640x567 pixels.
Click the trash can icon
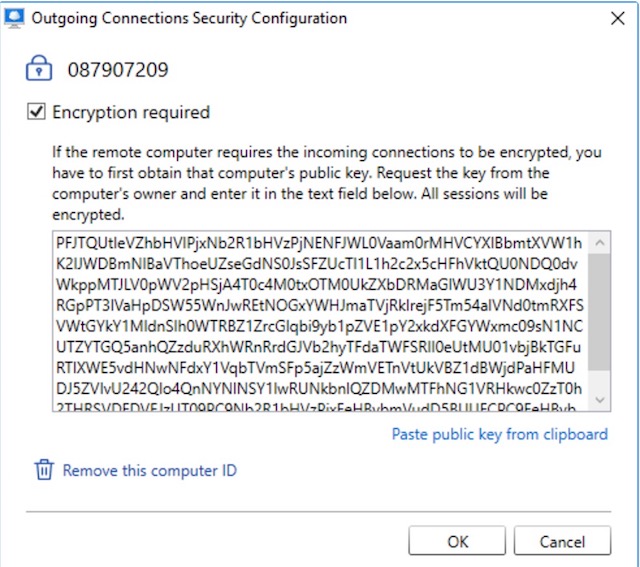click(x=44, y=470)
